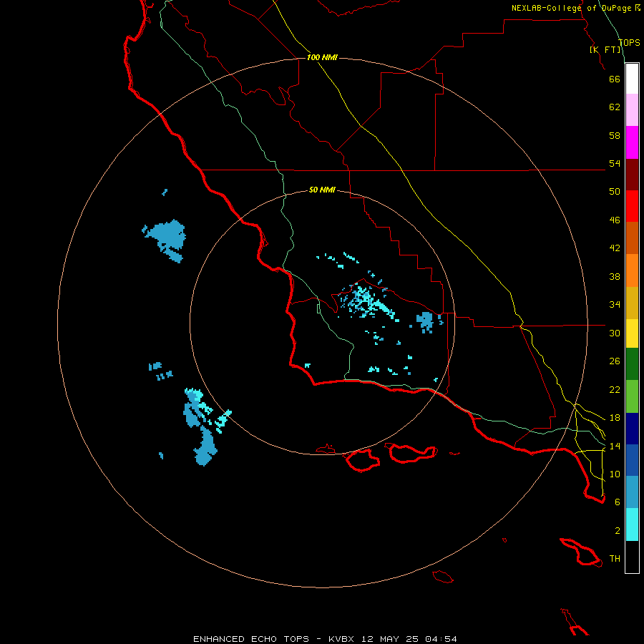Click the 26 legend value
This screenshot has height=644, width=644.
click(x=615, y=361)
